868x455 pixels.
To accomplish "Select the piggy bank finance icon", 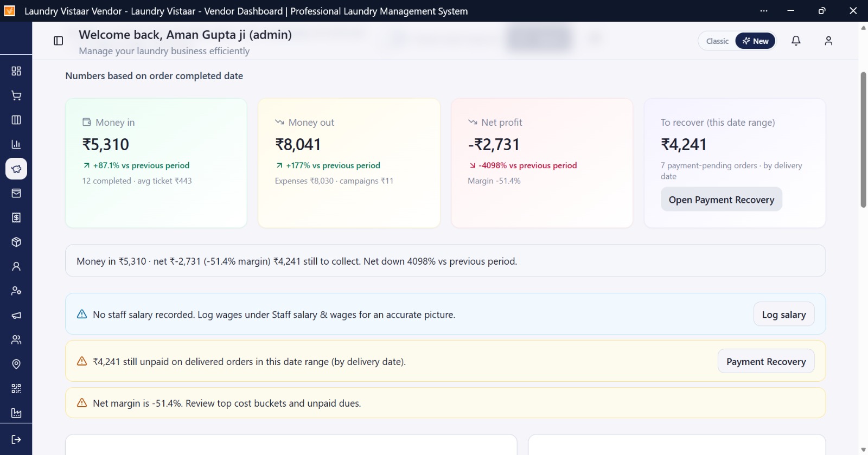I will coord(16,169).
